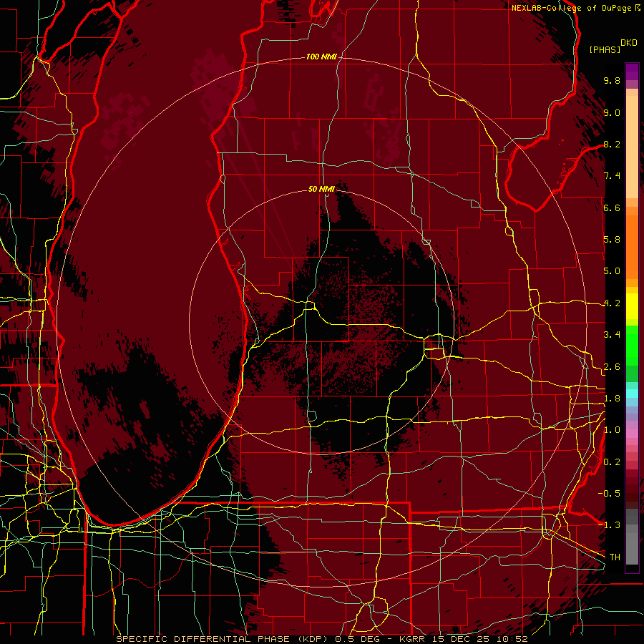This screenshot has height=644, width=644.
Task: Select the 50 NMI range ring label
Action: pos(321,189)
